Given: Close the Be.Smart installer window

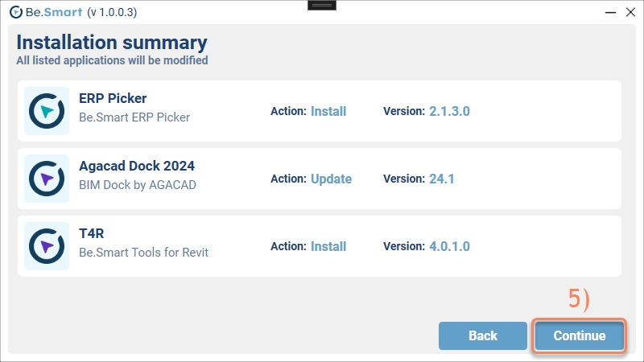Looking at the screenshot, I should click(x=630, y=11).
